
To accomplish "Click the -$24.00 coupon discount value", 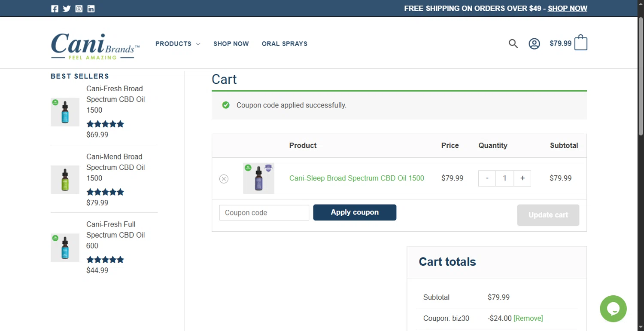I will pos(499,319).
